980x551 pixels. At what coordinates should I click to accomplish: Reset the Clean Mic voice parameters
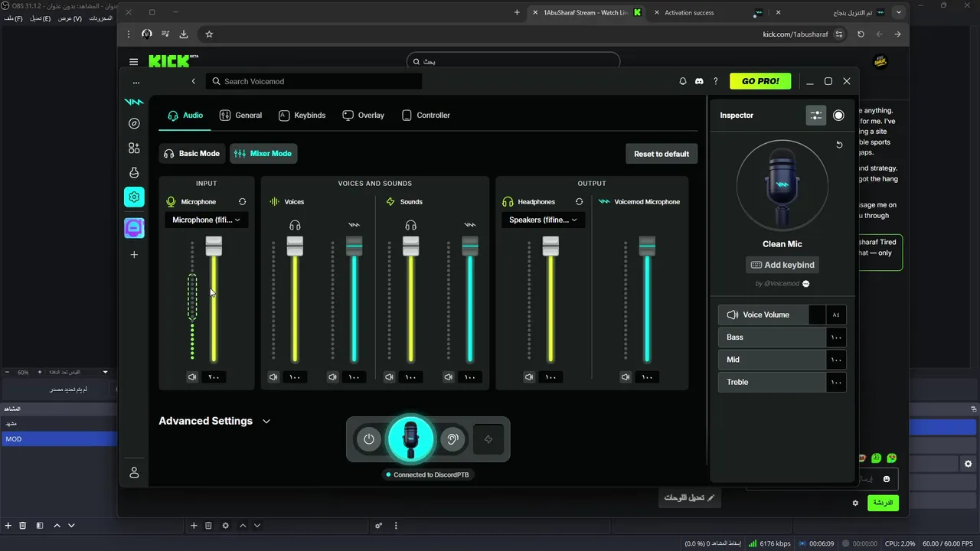coord(839,145)
